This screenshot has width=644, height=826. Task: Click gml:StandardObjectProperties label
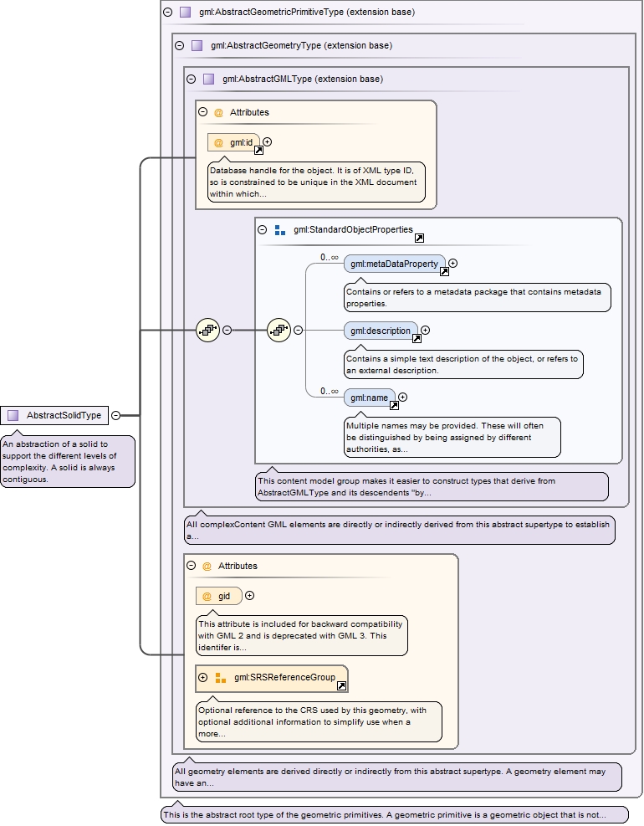pyautogui.click(x=353, y=229)
